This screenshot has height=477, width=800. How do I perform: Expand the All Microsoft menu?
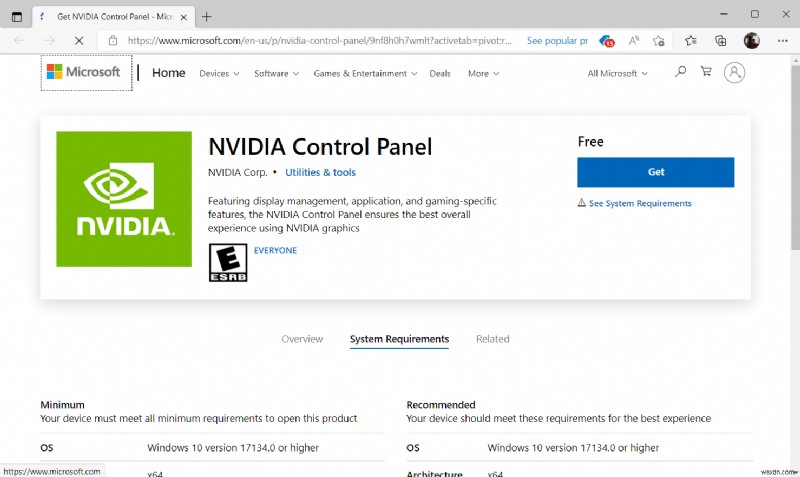coord(617,73)
